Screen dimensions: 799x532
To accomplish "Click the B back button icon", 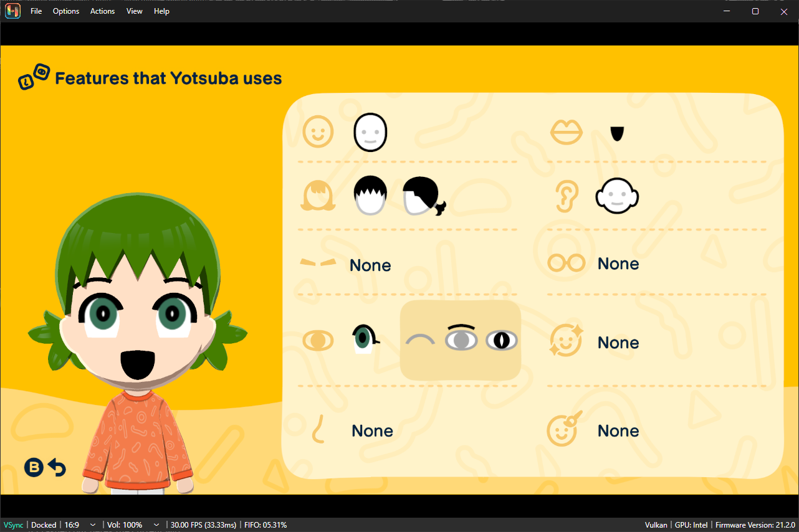I will (34, 467).
